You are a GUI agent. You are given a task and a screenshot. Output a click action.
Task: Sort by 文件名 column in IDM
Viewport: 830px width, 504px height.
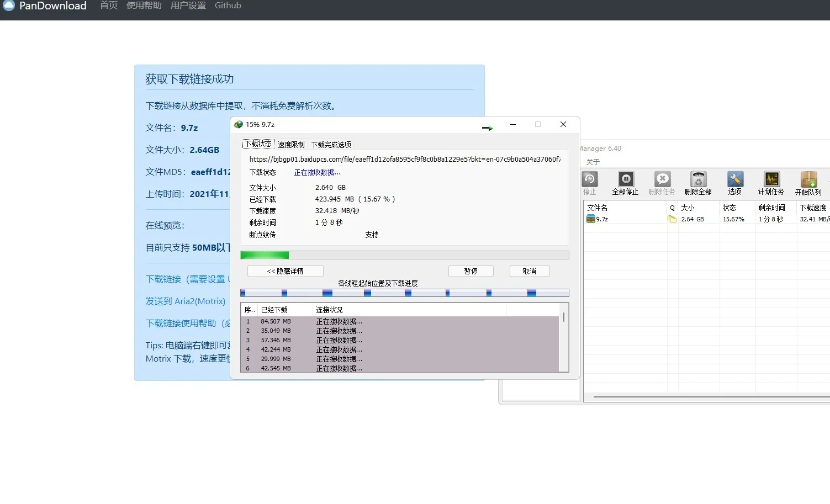click(625, 208)
